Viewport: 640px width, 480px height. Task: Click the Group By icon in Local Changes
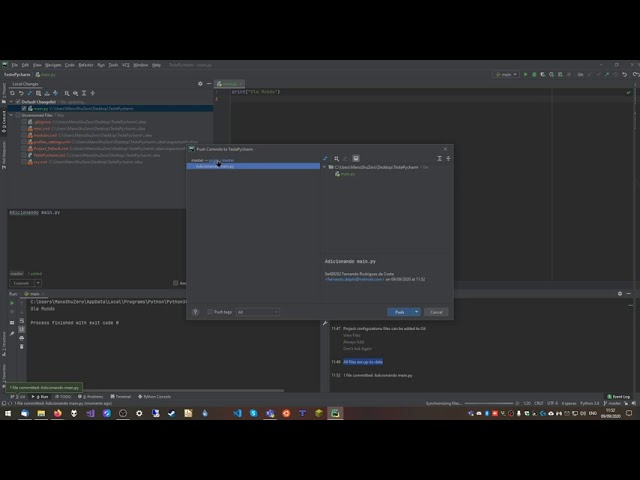[67, 93]
